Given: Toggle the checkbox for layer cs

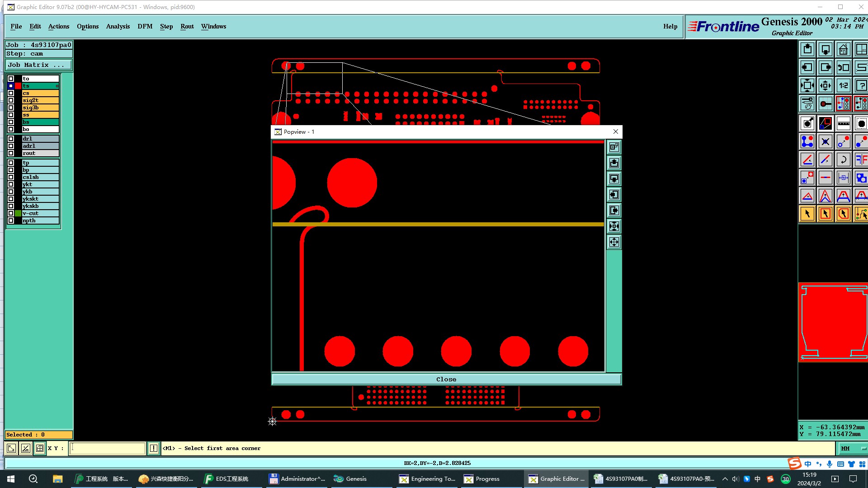Looking at the screenshot, I should point(11,93).
